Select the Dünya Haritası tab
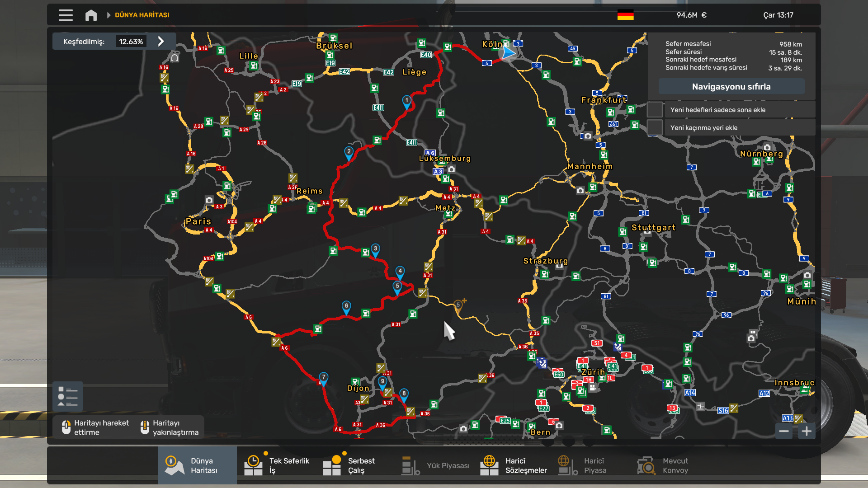 point(197,465)
